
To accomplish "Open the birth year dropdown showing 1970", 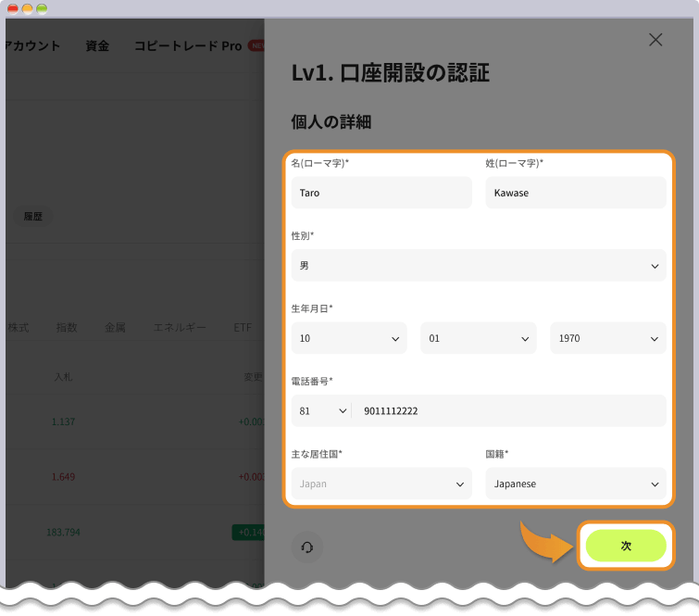I will point(607,338).
